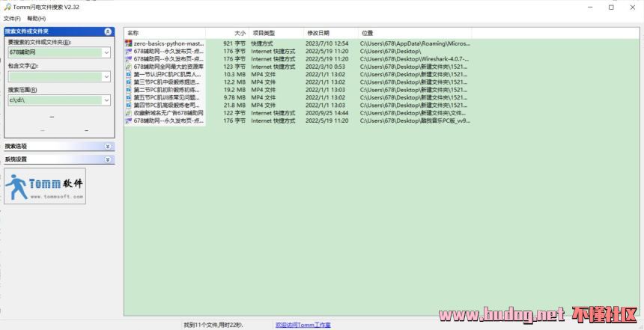Screen dimensions: 644x330
Task: Click inside the 包含文字 text field
Action: point(54,76)
